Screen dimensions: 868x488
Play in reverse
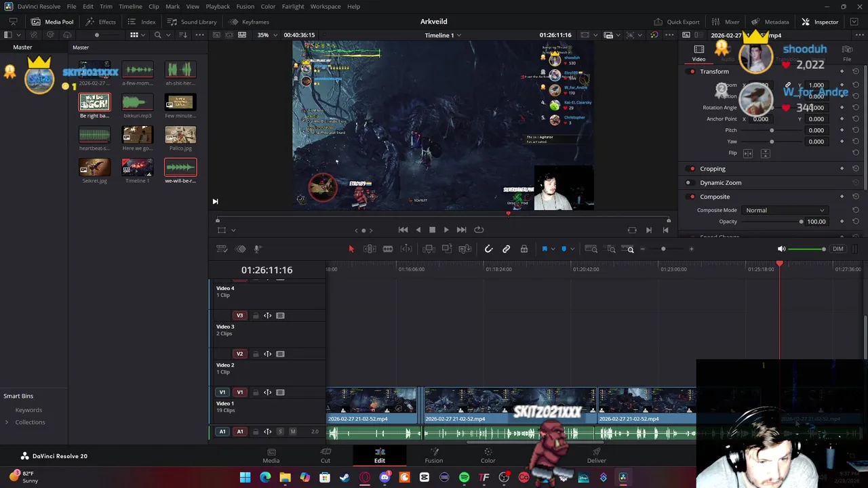(418, 230)
